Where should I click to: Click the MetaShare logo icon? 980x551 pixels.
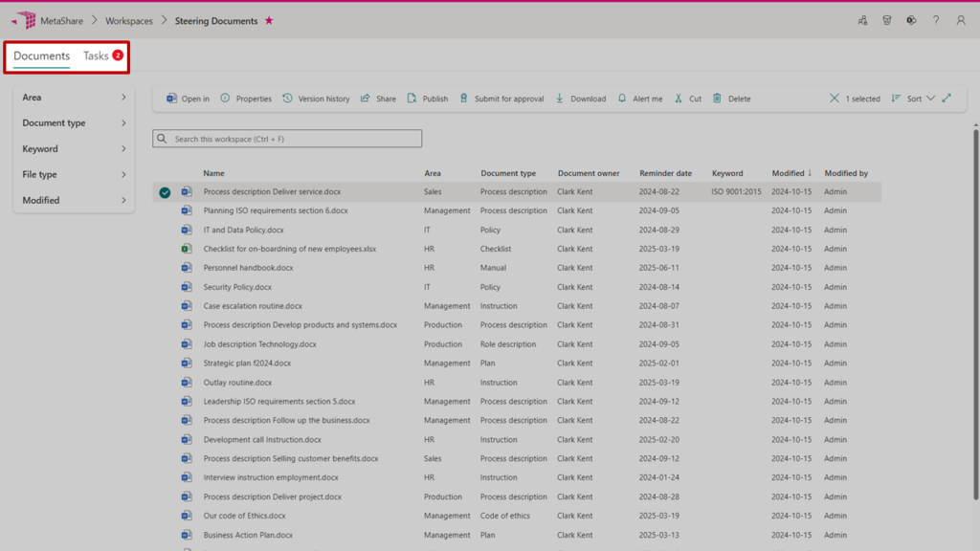25,20
